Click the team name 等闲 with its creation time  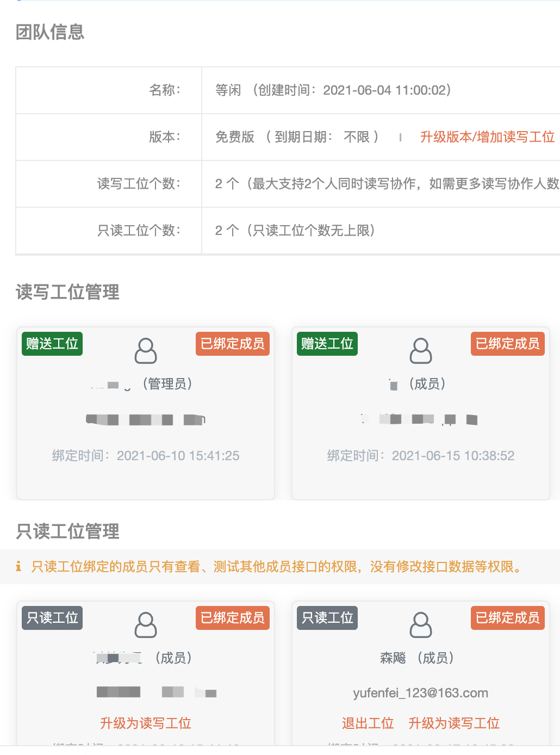click(x=333, y=90)
